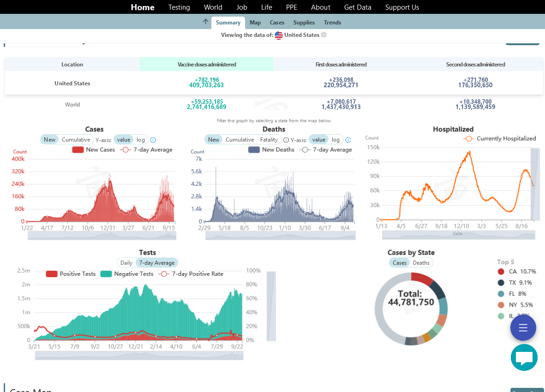Screen dimensions: 545x392
Task: Select New in Cases chart
Action: pos(49,140)
